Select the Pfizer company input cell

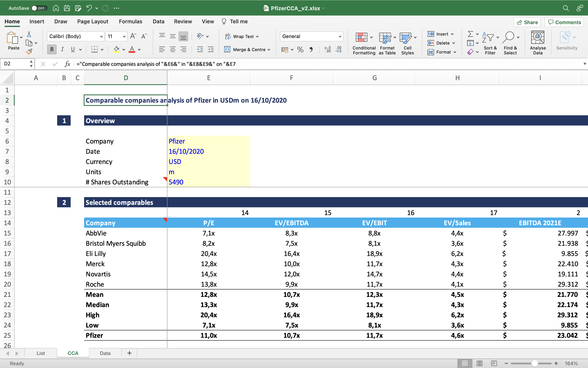pyautogui.click(x=208, y=141)
